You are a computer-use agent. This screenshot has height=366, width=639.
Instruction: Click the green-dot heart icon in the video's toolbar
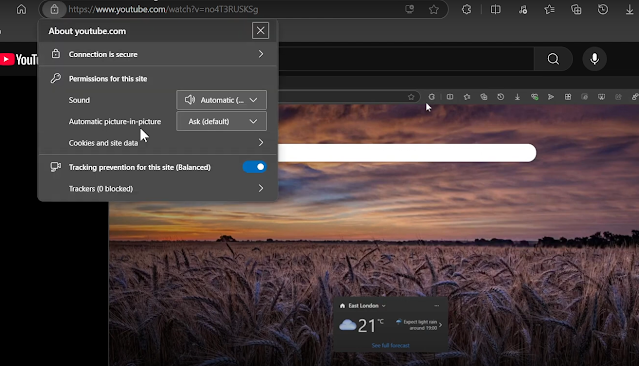(534, 97)
